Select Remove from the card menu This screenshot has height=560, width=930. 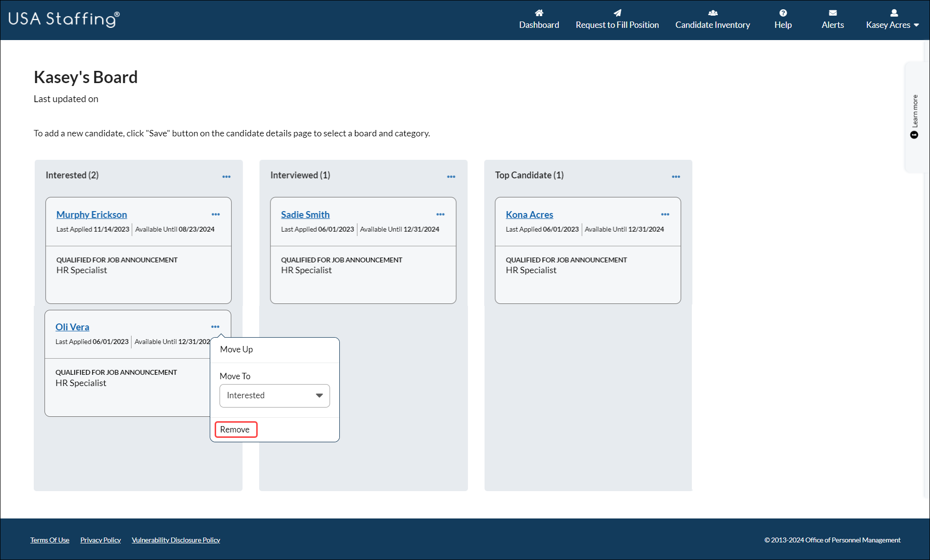click(235, 430)
